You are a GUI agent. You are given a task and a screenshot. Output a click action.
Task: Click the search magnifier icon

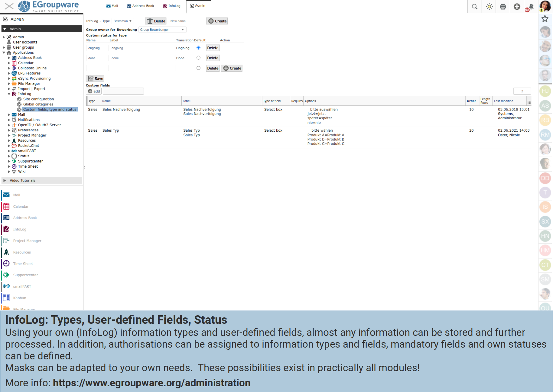474,7
